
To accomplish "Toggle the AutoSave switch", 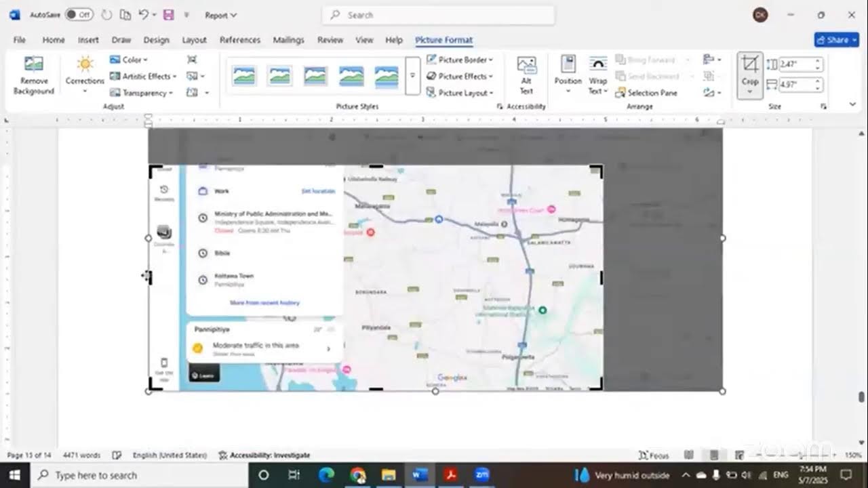I will point(79,15).
